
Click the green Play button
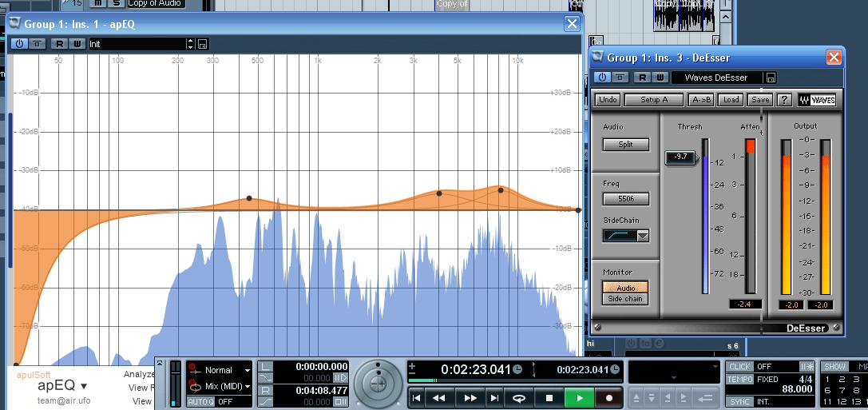pos(580,398)
